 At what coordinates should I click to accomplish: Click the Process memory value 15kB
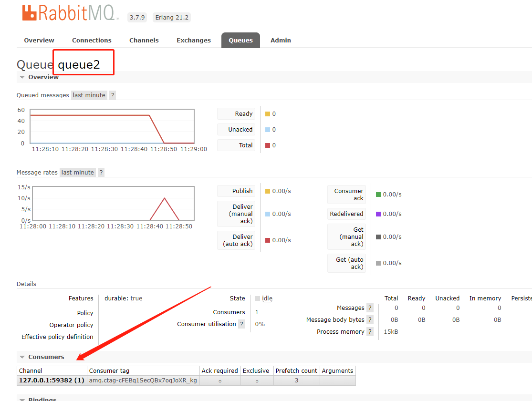[391, 331]
